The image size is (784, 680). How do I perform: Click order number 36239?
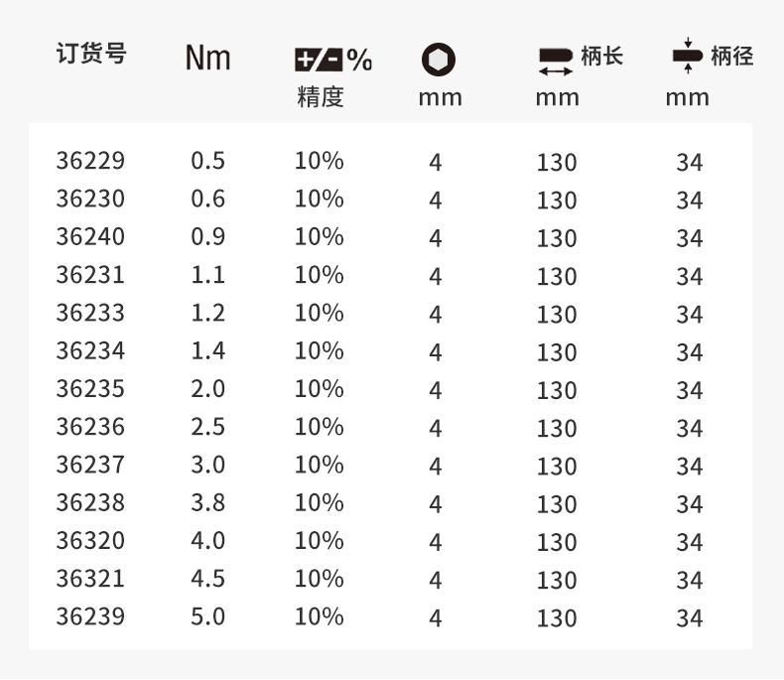[91, 616]
